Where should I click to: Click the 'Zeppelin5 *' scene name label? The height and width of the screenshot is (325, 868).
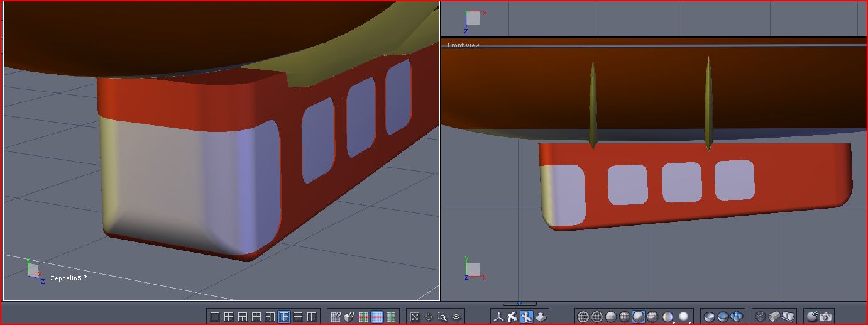69,278
